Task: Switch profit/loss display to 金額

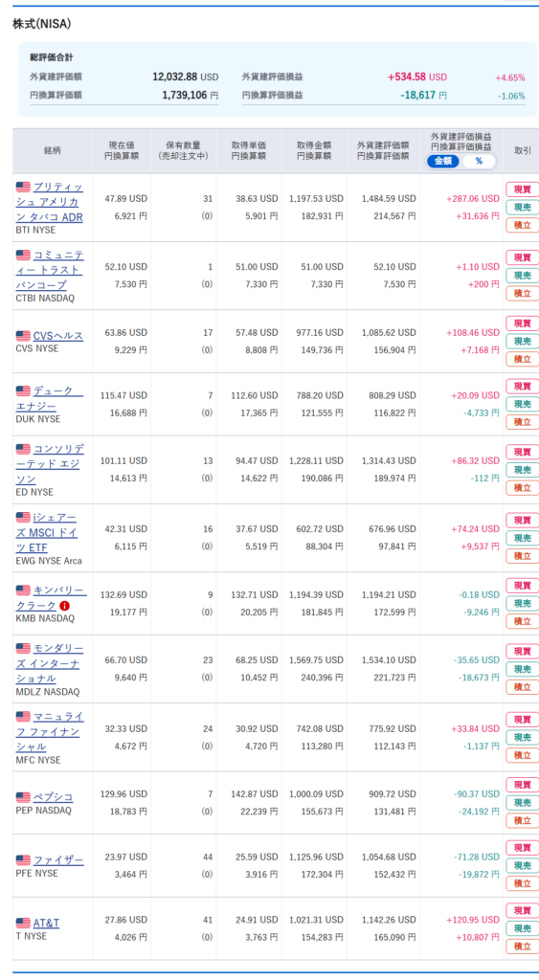Action: point(443,161)
